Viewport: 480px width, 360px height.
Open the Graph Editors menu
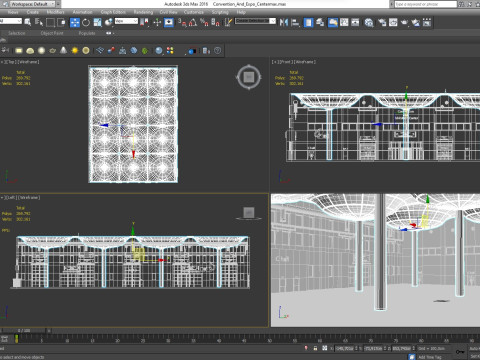(113, 12)
